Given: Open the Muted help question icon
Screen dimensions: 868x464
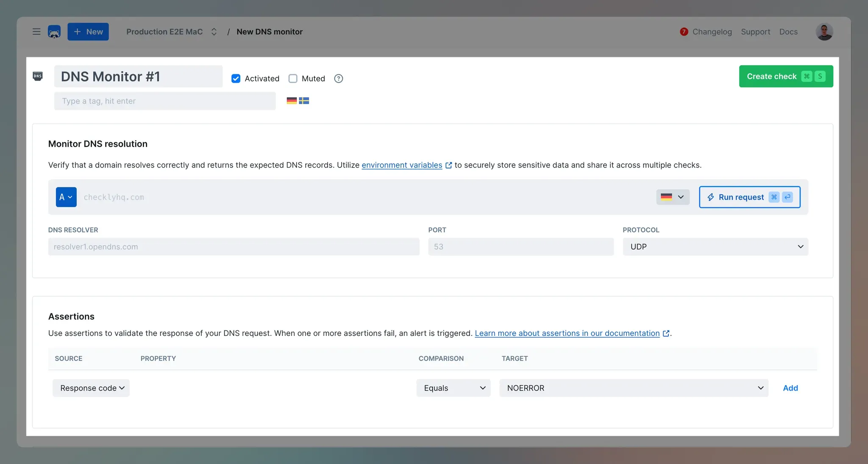Looking at the screenshot, I should (338, 78).
